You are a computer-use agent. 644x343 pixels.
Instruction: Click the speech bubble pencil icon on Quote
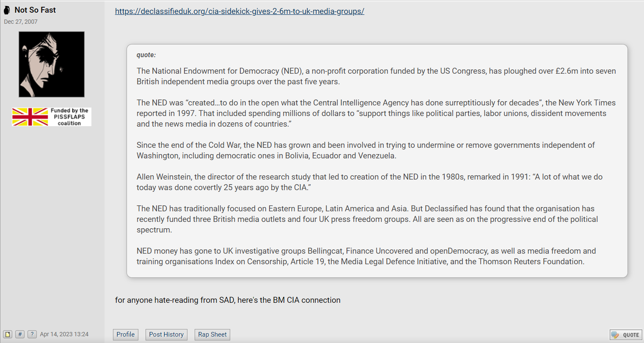click(616, 335)
